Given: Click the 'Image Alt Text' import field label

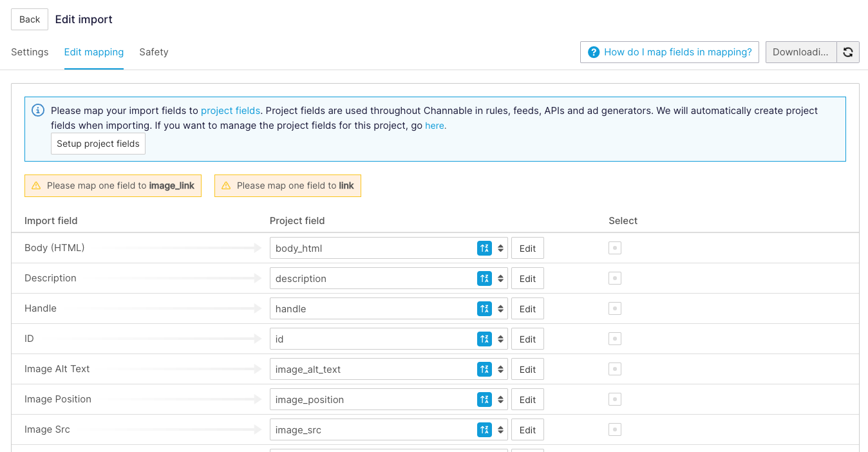Looking at the screenshot, I should coord(57,369).
